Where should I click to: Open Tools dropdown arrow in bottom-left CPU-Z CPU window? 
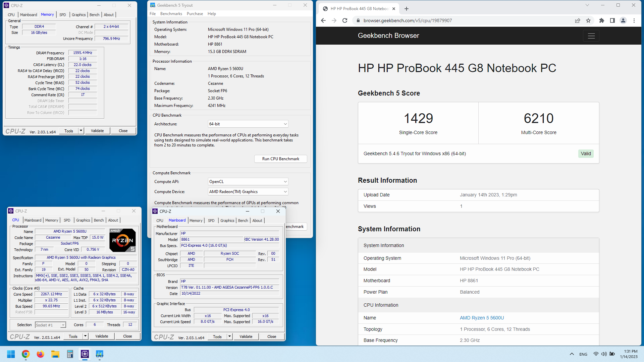pos(85,336)
